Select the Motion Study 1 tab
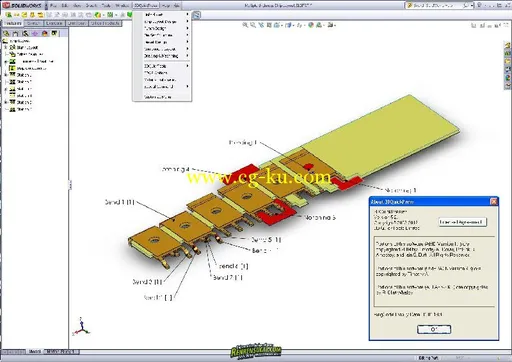The image size is (512, 362). coord(62,352)
